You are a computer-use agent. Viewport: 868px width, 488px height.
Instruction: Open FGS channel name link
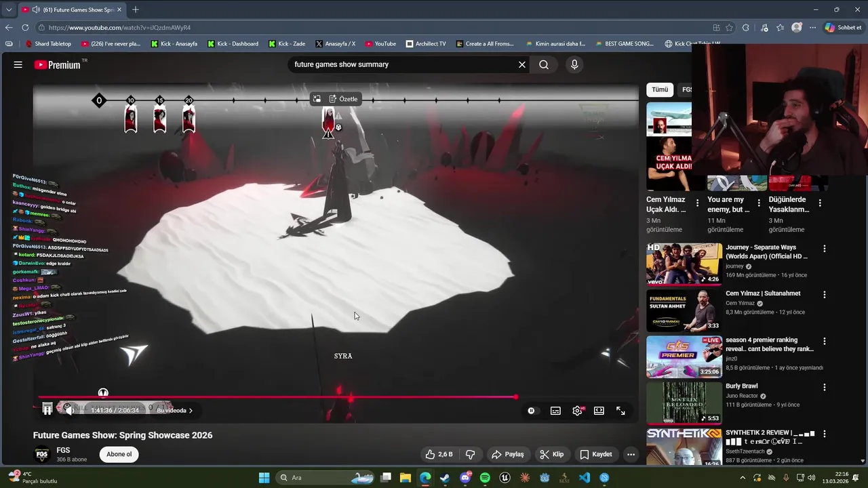[63, 450]
